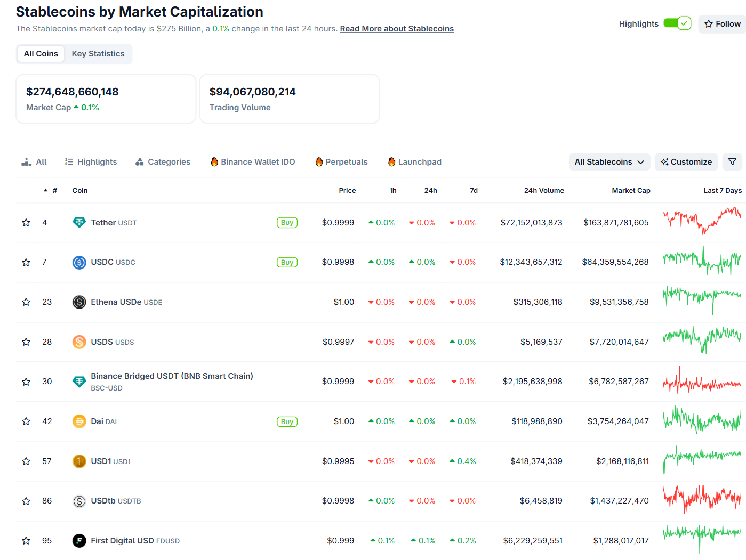The height and width of the screenshot is (560, 746).
Task: Open USDtb's 7-day sparkline chart
Action: point(702,499)
